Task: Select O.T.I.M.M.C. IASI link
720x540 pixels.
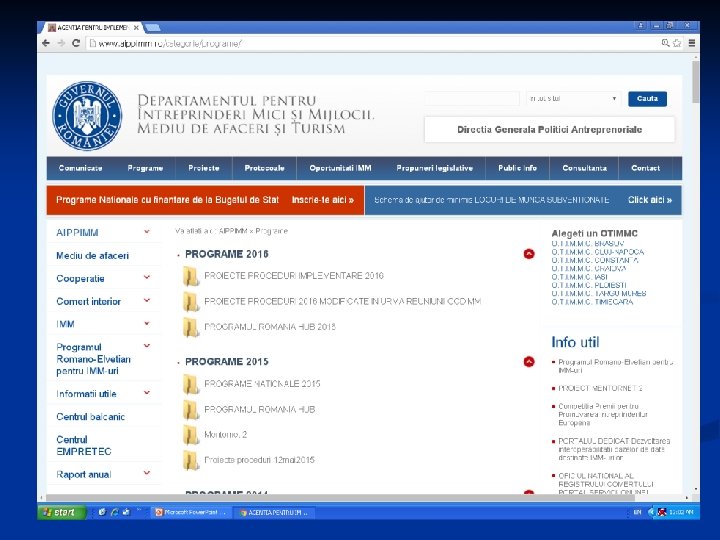Action: click(579, 277)
